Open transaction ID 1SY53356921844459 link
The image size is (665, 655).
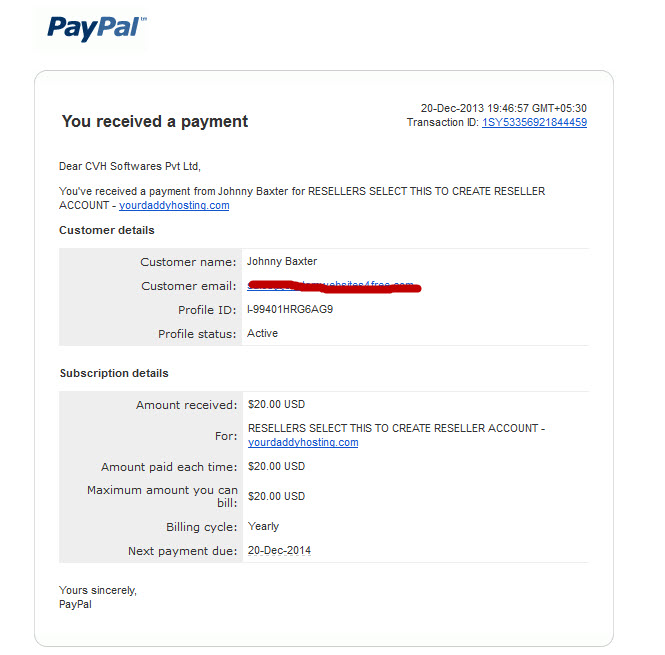(534, 123)
